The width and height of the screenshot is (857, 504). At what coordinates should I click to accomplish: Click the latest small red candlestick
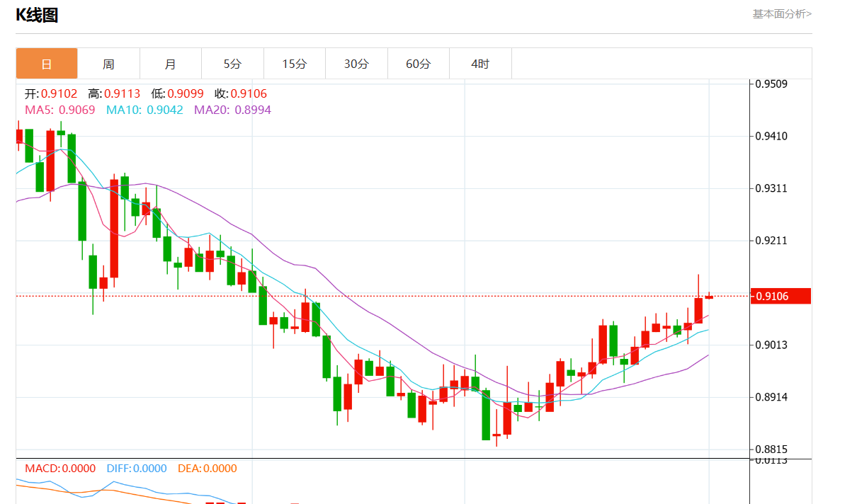tap(709, 297)
